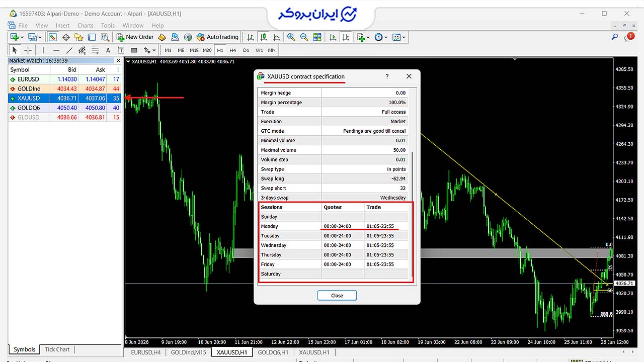644x362 pixels.
Task: Switch to the GOLDQ6,H1 chart tab
Action: (x=273, y=352)
